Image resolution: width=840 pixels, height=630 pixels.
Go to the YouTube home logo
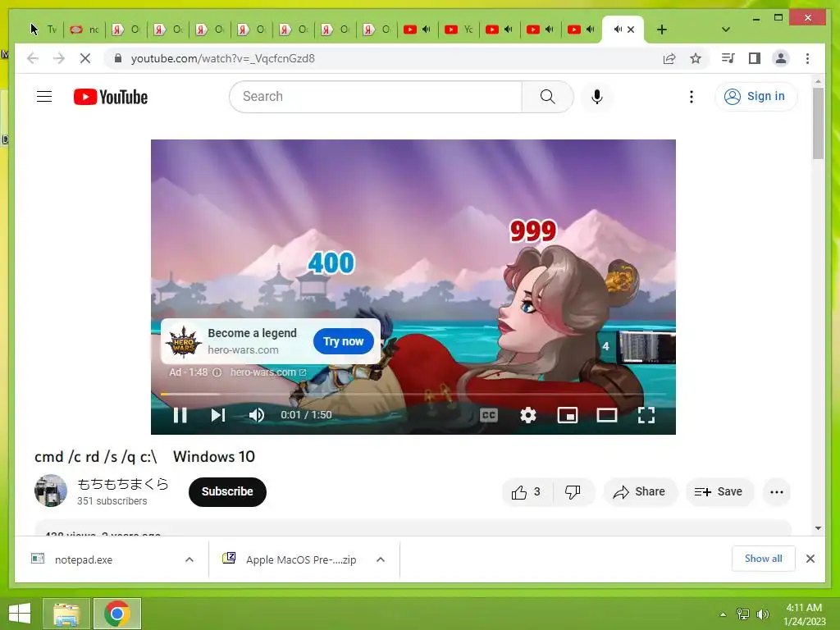click(111, 97)
